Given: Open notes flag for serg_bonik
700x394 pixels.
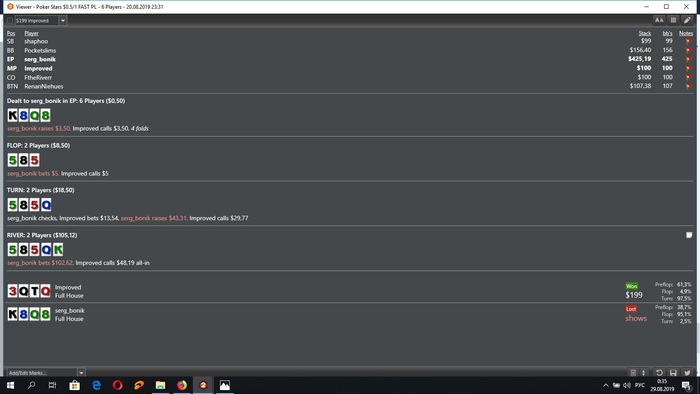Looking at the screenshot, I should click(x=688, y=59).
